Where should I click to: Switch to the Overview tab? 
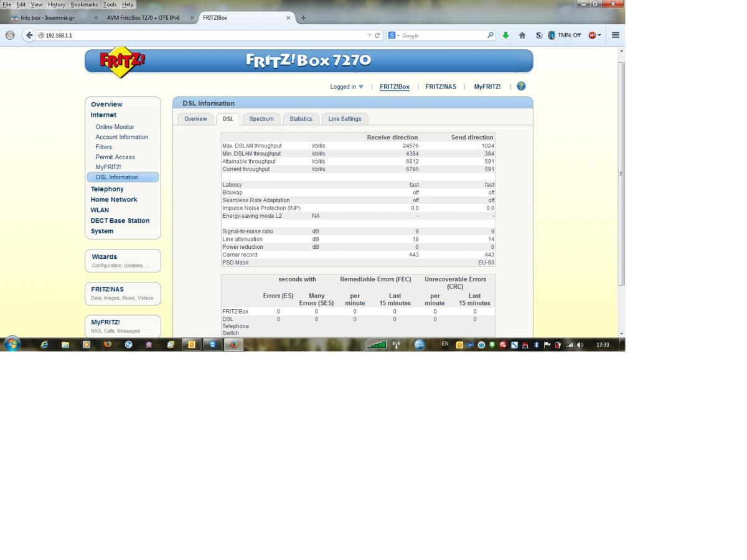[195, 119]
